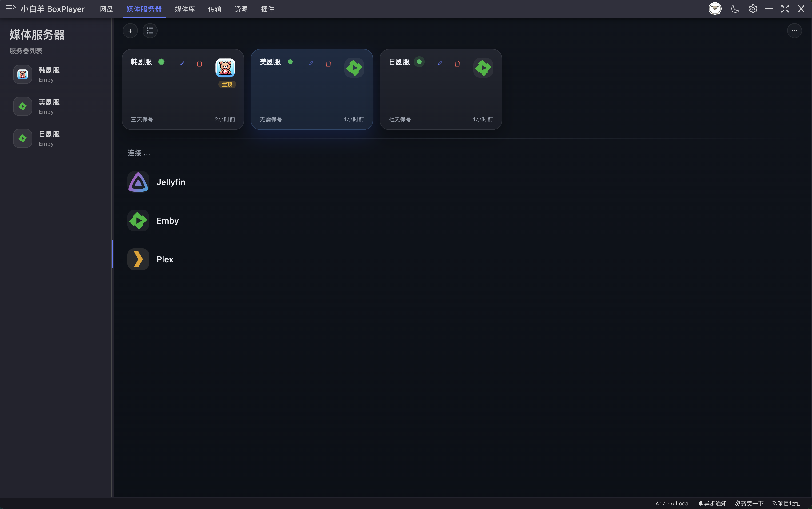The image size is (812, 509).
Task: Open 项目地址 link in status bar
Action: click(x=786, y=504)
